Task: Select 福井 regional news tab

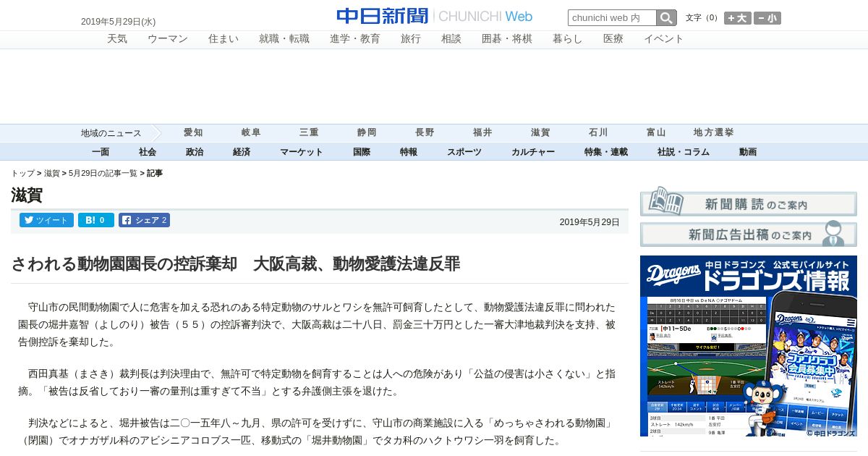Action: (482, 132)
